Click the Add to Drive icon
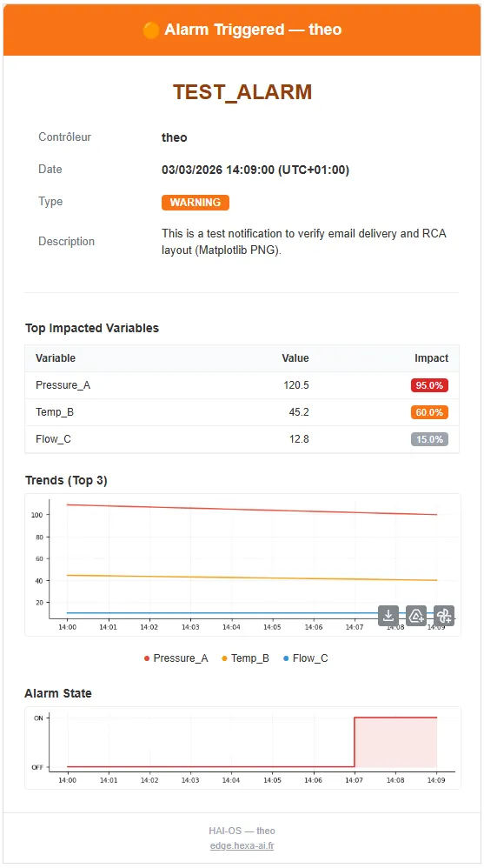 [416, 616]
